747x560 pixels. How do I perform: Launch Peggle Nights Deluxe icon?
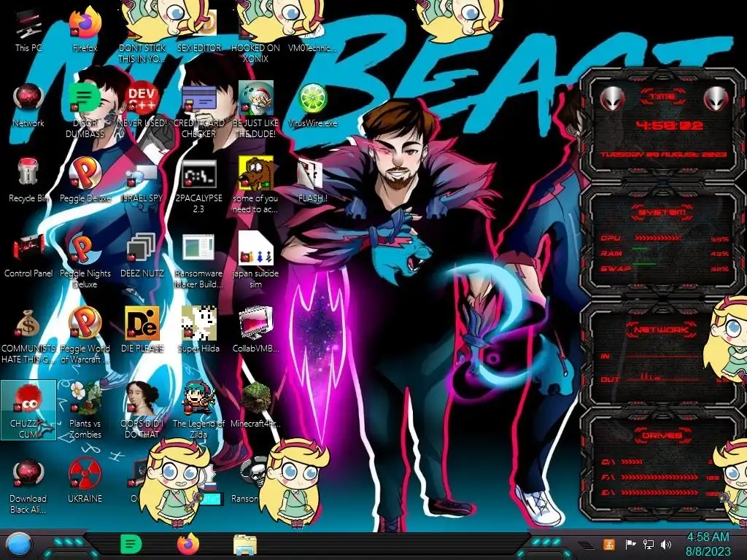tap(85, 261)
